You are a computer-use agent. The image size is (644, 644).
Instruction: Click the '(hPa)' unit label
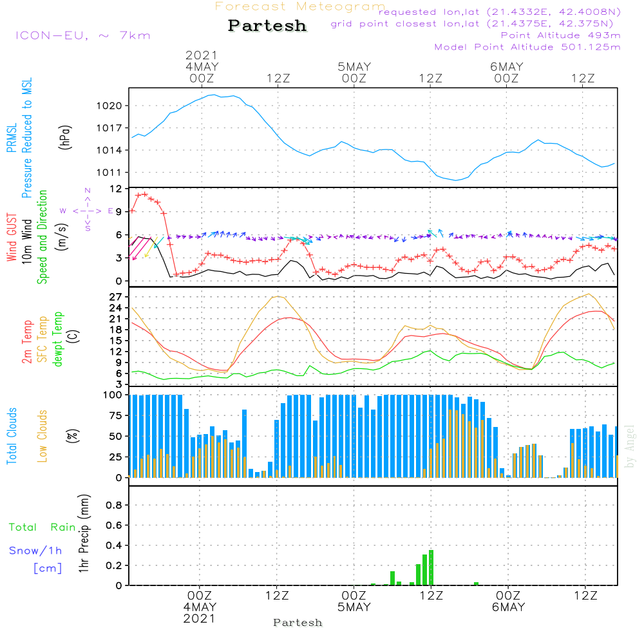(x=65, y=137)
